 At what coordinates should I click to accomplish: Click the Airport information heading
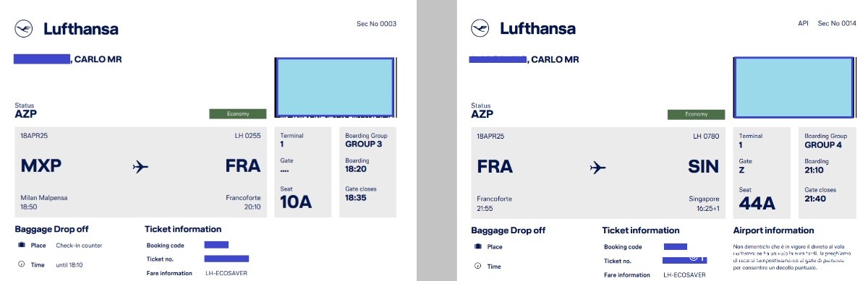point(773,230)
